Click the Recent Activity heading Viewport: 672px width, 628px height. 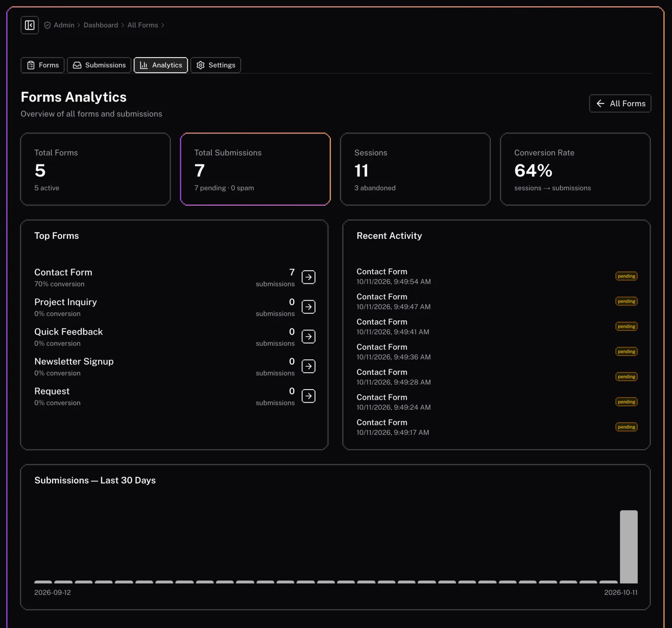click(x=389, y=236)
